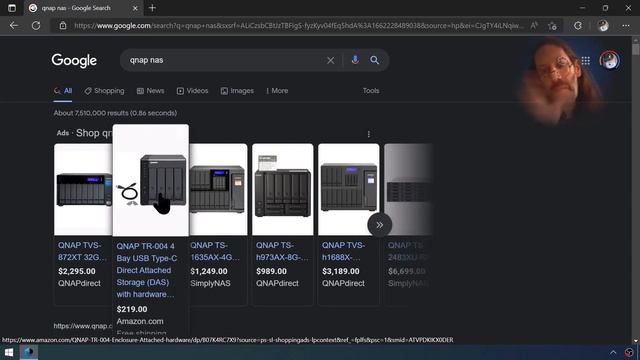
Task: Reload the Google search page
Action: pyautogui.click(x=36, y=26)
